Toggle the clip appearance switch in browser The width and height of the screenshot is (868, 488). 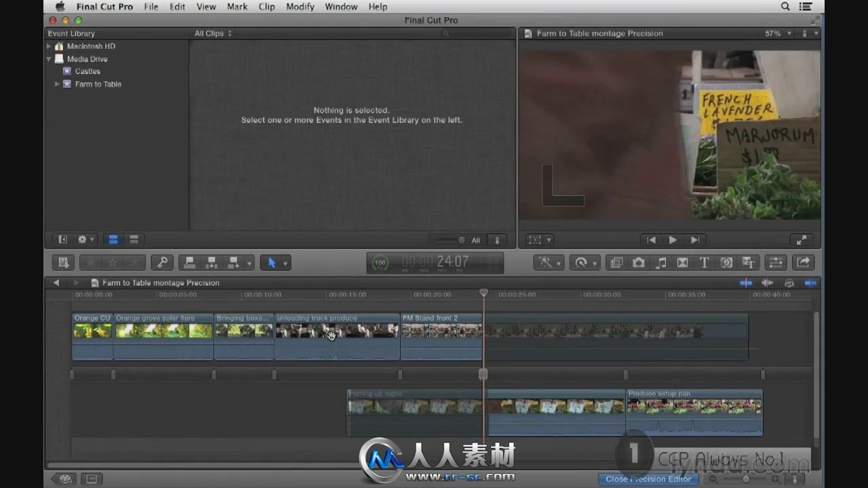click(x=497, y=240)
